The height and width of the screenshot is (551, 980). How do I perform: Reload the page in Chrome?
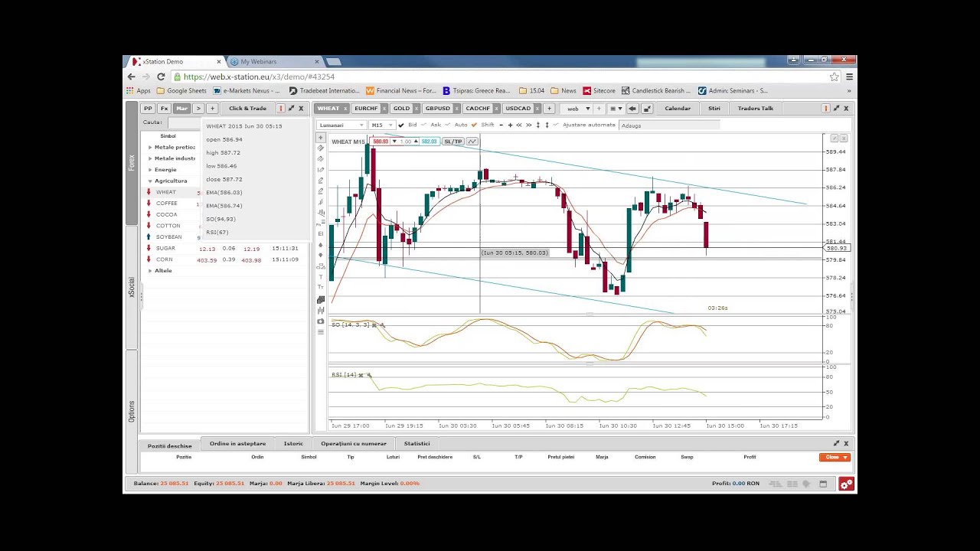point(161,77)
